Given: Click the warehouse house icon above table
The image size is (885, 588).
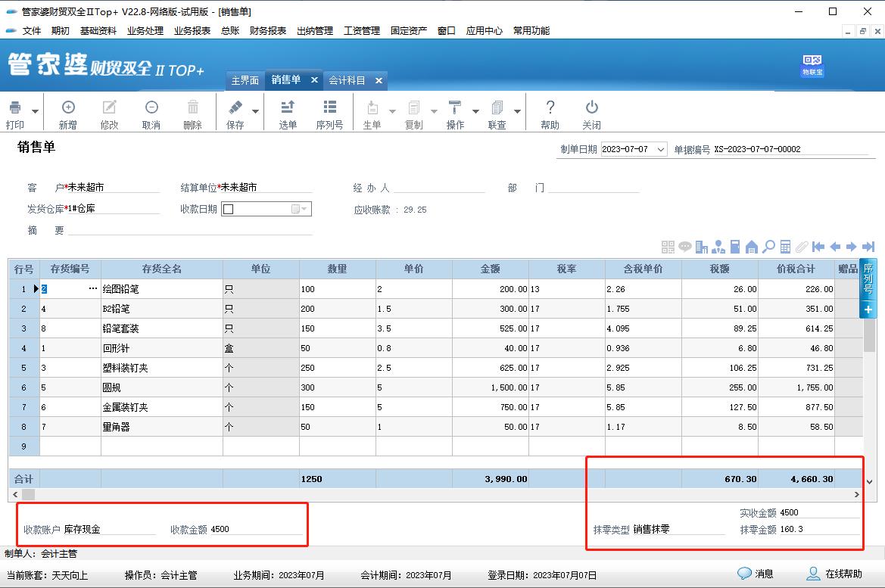Looking at the screenshot, I should coord(751,247).
